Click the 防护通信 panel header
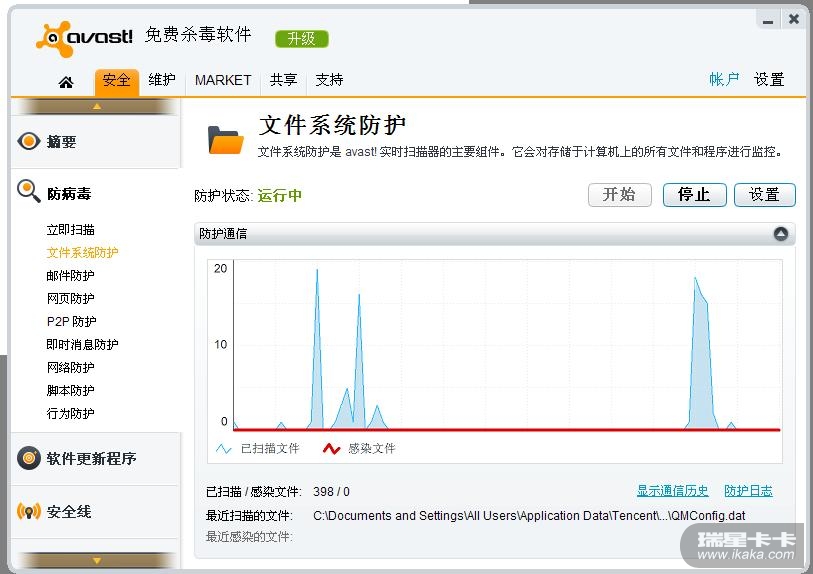 coord(494,234)
